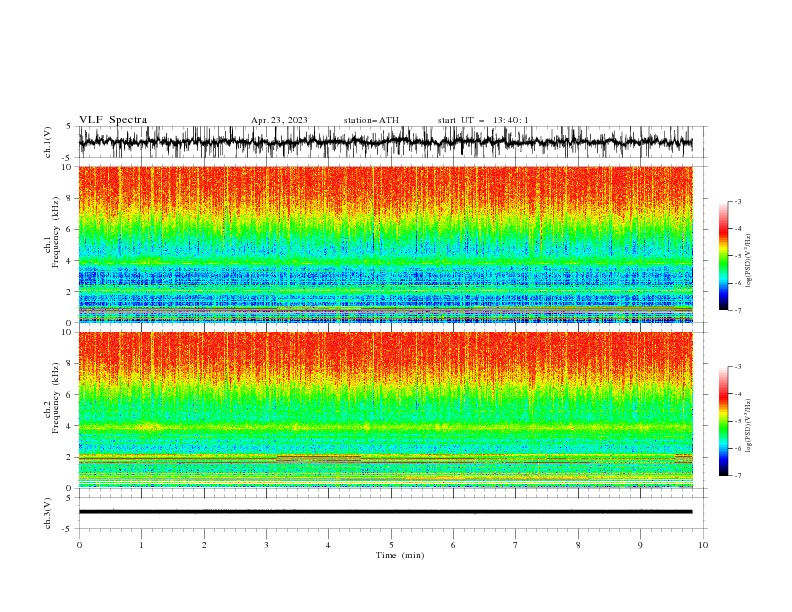Screen dimensions: 792x612
Task: Click the '4' kHz tick on ch.1 frequency axis
Action: pyautogui.click(x=71, y=261)
